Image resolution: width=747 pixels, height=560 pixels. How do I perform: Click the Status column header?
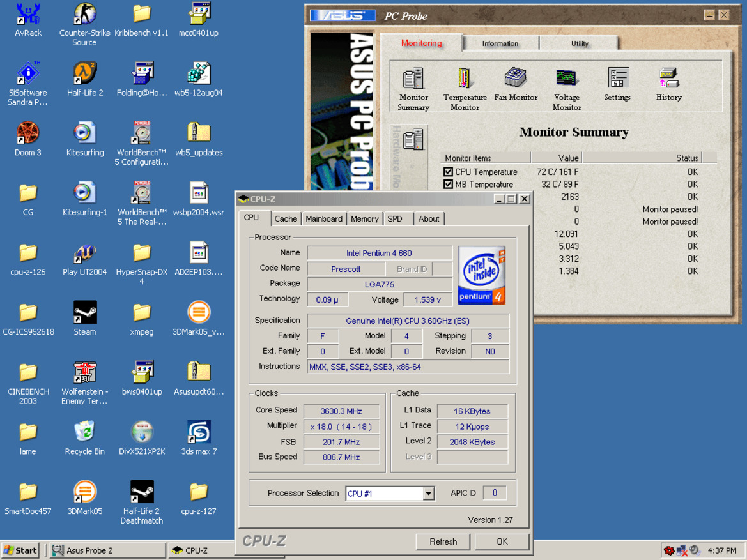click(x=642, y=158)
